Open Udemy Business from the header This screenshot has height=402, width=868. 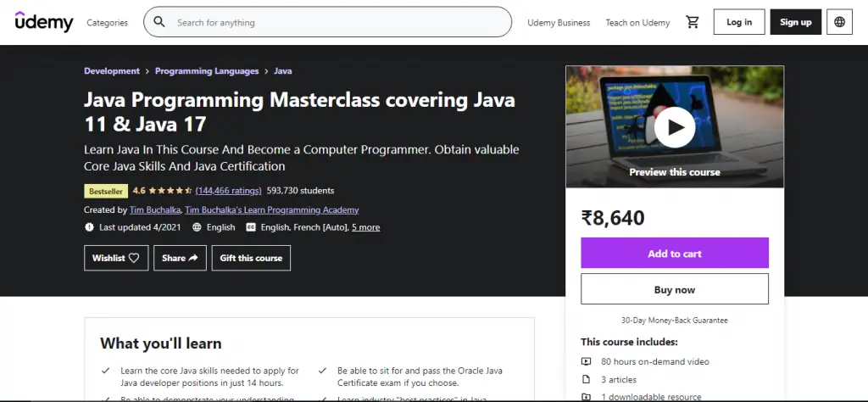click(x=559, y=23)
